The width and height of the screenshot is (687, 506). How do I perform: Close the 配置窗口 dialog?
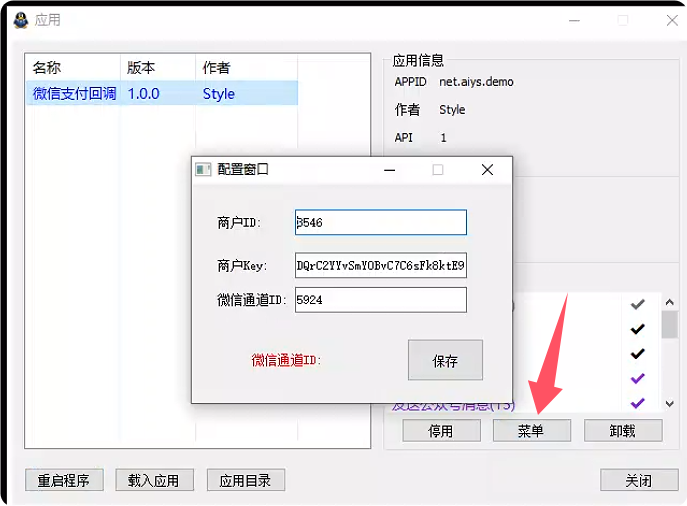[x=487, y=170]
